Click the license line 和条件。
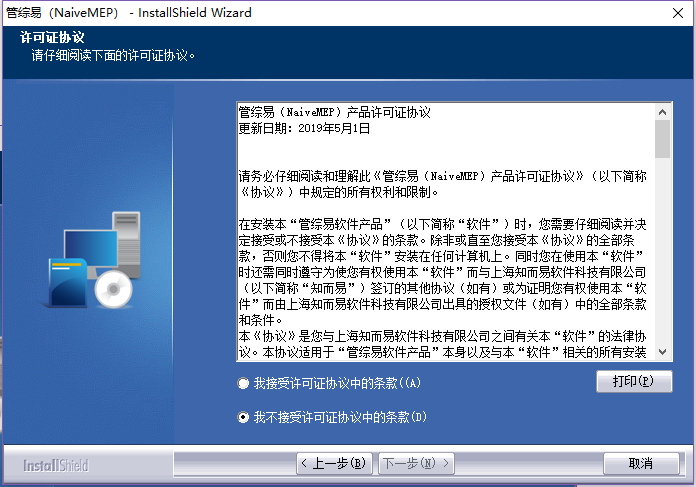 [261, 320]
